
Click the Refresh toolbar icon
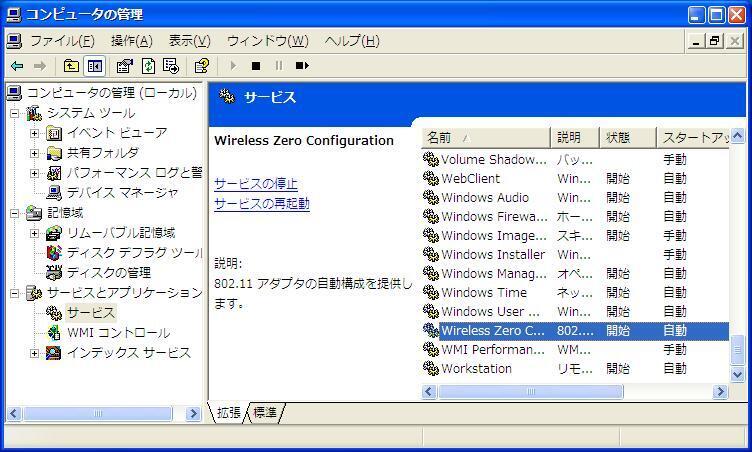coord(148,66)
